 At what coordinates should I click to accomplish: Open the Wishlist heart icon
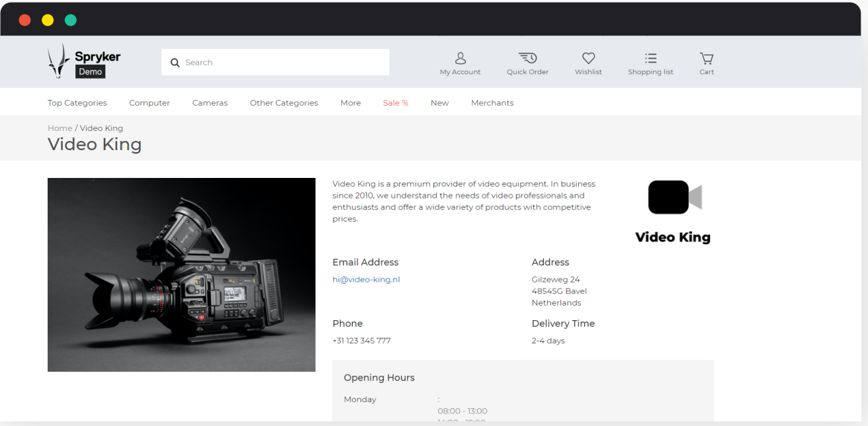[x=588, y=64]
